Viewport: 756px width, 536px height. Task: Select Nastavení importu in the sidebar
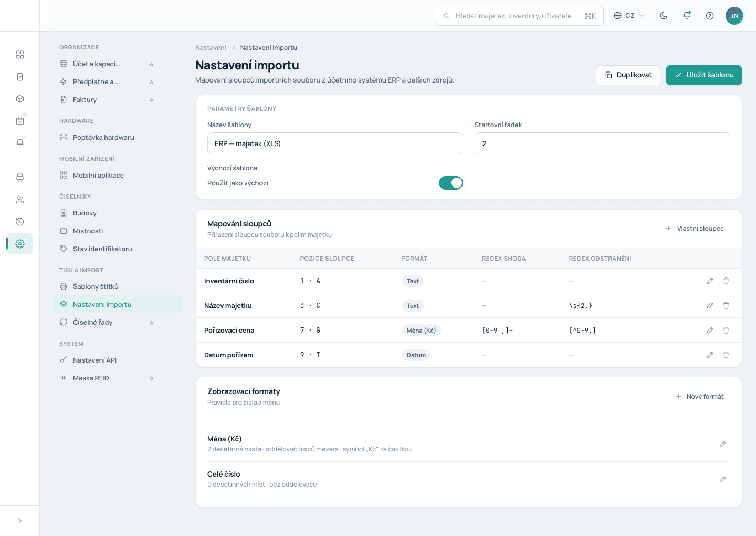tap(118, 304)
